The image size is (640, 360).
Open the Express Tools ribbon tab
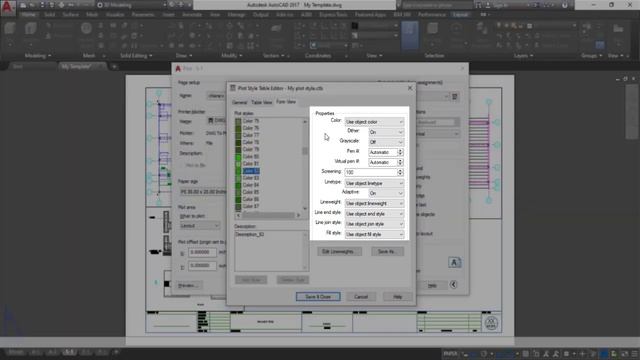(333, 14)
